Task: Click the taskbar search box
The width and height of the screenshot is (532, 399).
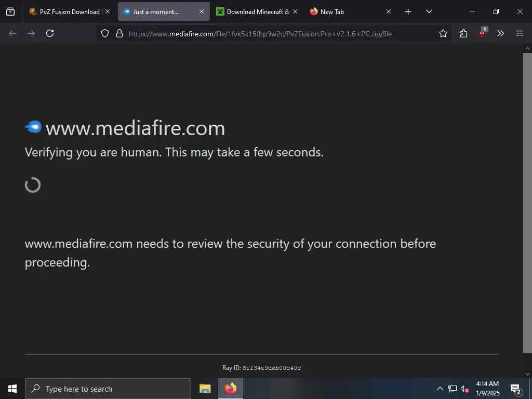Action: [108, 389]
